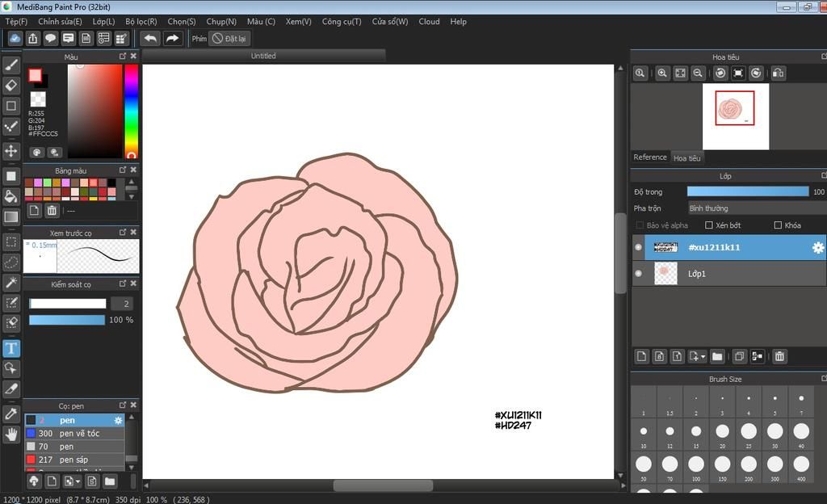Open the Tệp(F) menu
The height and width of the screenshot is (504, 827).
[16, 22]
